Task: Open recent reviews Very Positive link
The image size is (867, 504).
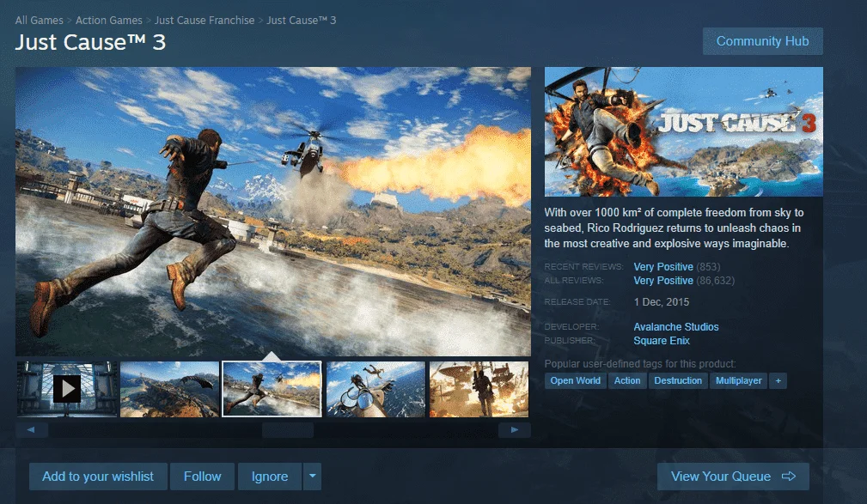Action: (663, 267)
